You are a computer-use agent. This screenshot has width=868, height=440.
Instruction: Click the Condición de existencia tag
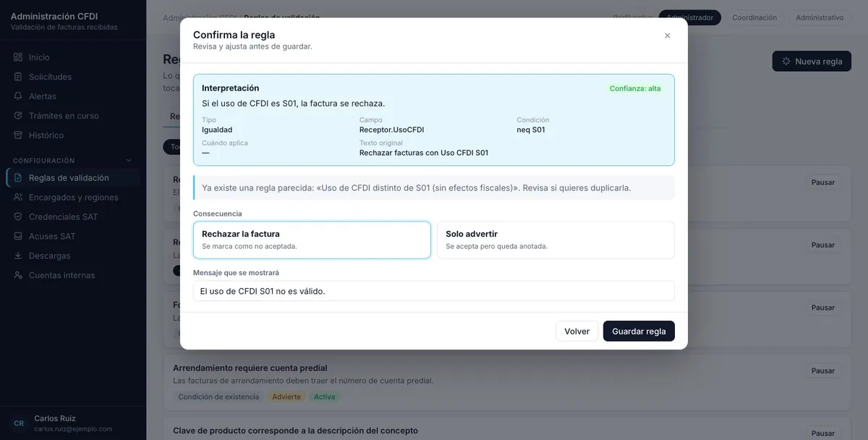pos(218,397)
